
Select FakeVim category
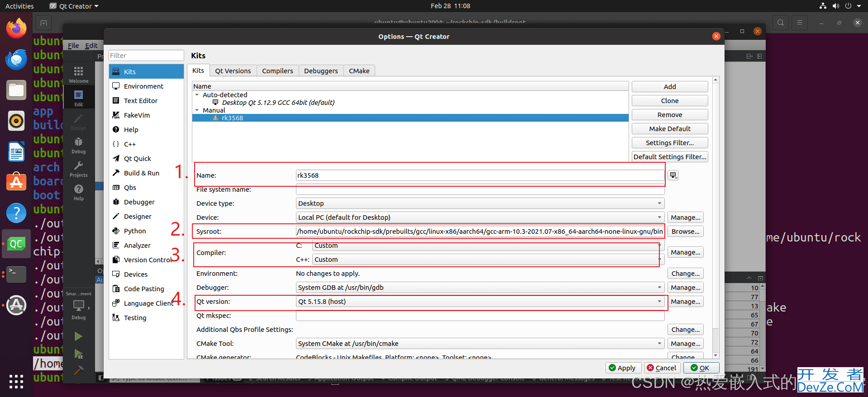click(x=147, y=115)
